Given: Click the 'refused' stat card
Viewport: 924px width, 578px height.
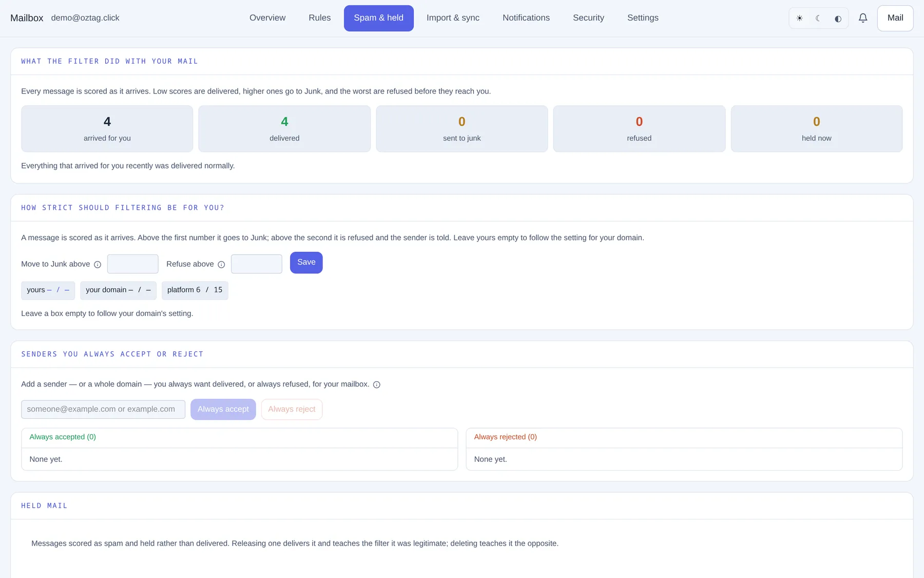Looking at the screenshot, I should (x=639, y=129).
